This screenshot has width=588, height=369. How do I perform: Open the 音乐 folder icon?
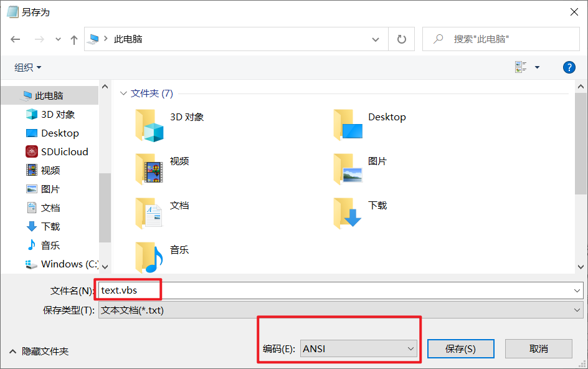tap(149, 257)
